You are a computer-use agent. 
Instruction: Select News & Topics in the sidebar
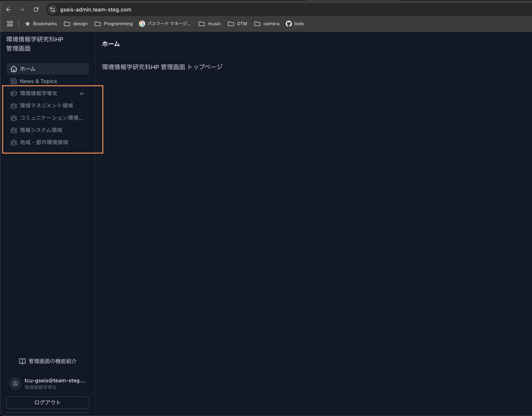(38, 81)
